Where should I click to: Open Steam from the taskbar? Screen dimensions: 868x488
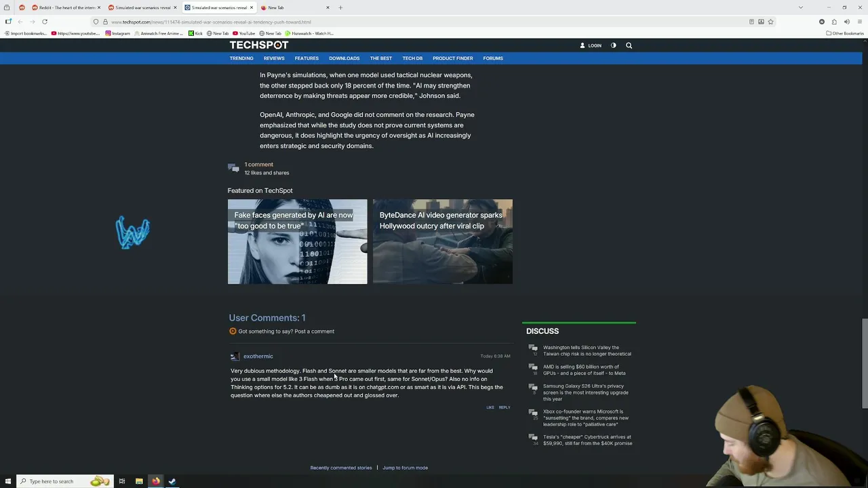click(172, 481)
